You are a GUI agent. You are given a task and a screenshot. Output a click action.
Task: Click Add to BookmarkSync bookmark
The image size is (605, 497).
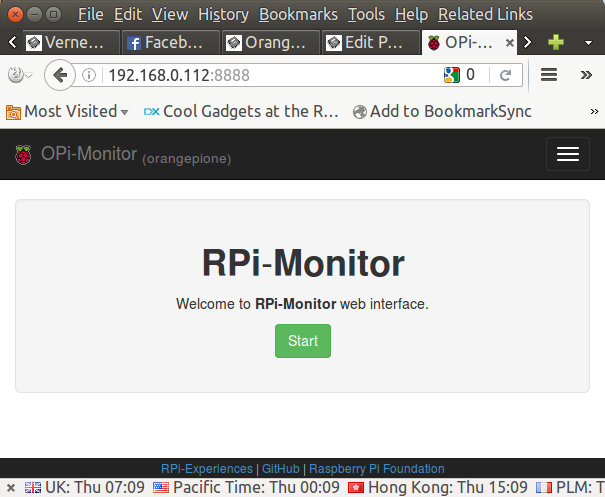pos(442,112)
